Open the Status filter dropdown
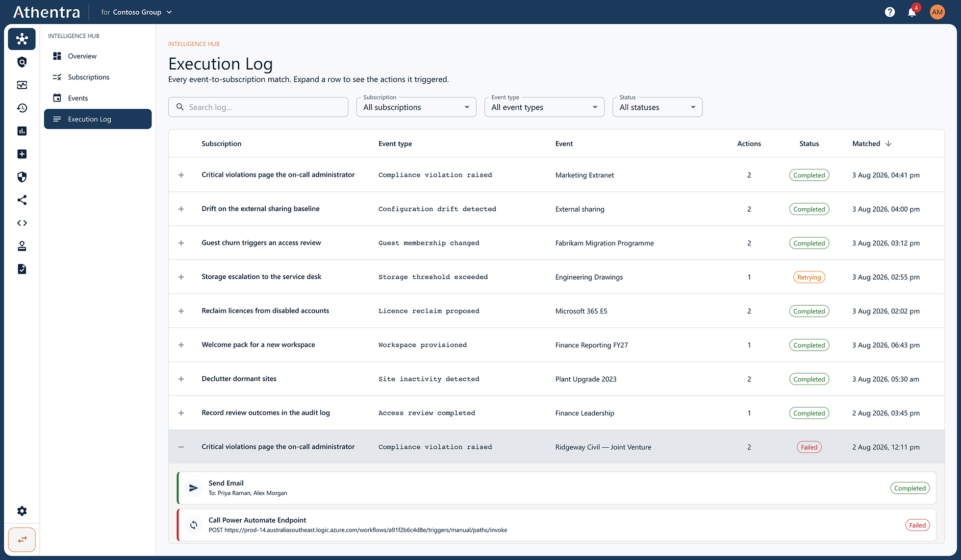 [658, 107]
